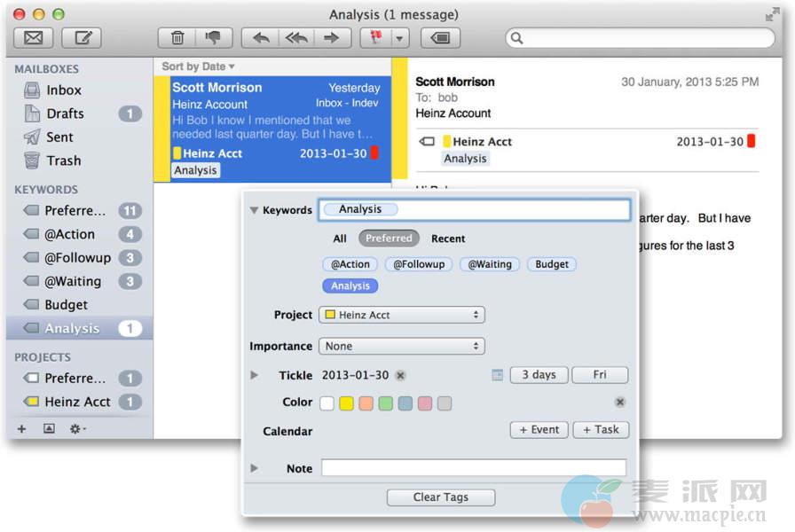Click the Reply All toolbar icon
Screen dimensions: 795x532
click(x=295, y=38)
